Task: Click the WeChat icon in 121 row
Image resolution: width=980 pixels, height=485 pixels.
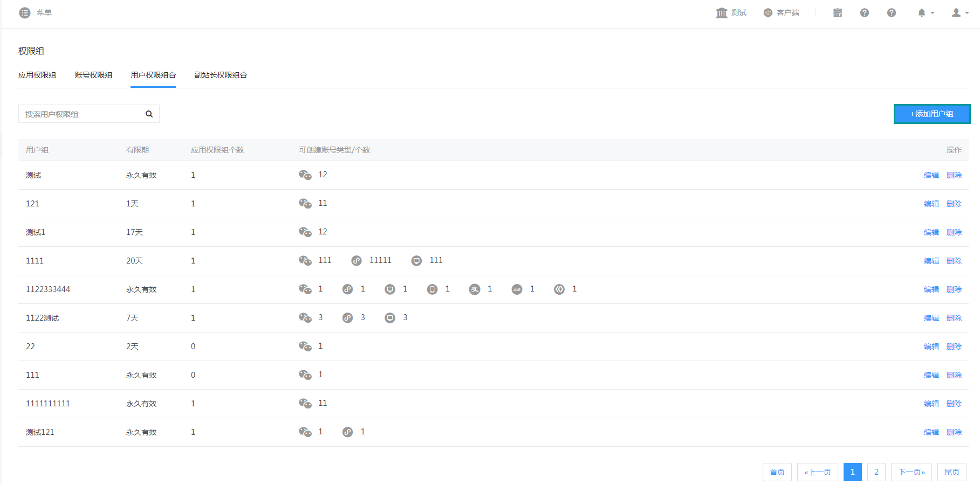Action: [305, 203]
